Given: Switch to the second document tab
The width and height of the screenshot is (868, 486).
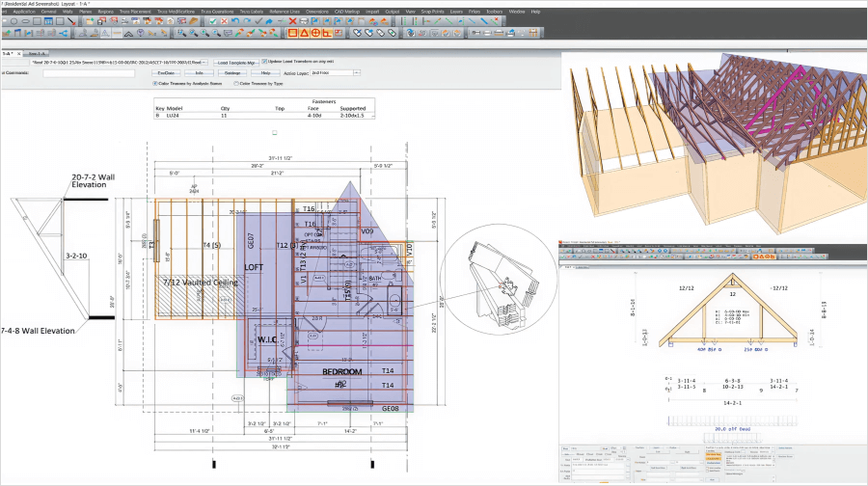Looking at the screenshot, I should (x=38, y=54).
